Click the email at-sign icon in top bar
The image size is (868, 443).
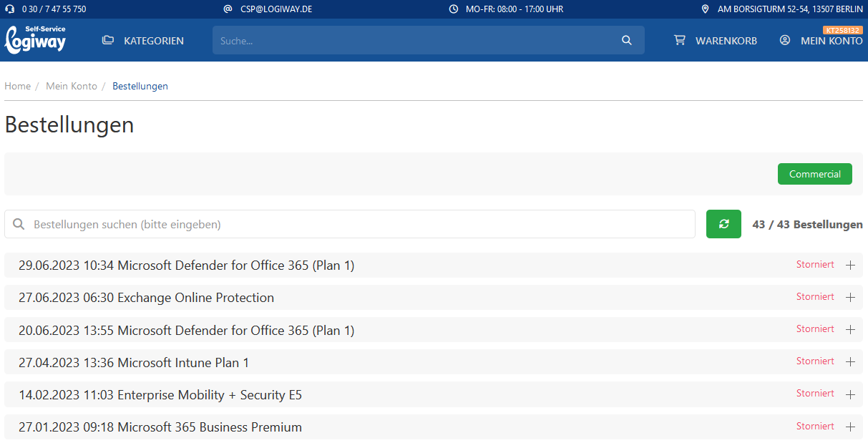click(228, 9)
